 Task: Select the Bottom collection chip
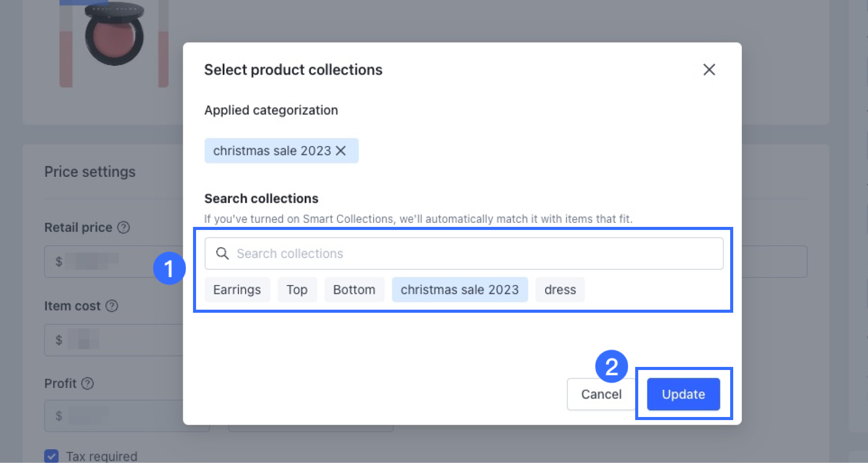(354, 290)
